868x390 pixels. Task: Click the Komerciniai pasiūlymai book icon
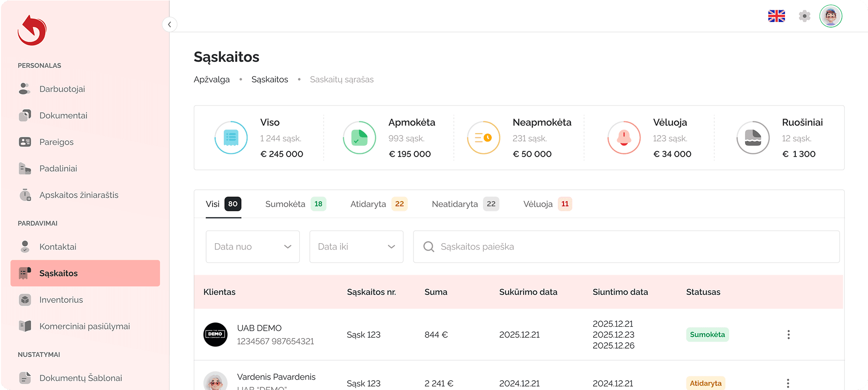point(25,326)
